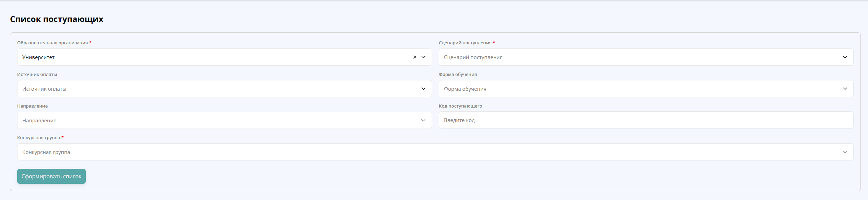Click the Образовательная организация field label
This screenshot has height=200, width=868.
(x=52, y=43)
